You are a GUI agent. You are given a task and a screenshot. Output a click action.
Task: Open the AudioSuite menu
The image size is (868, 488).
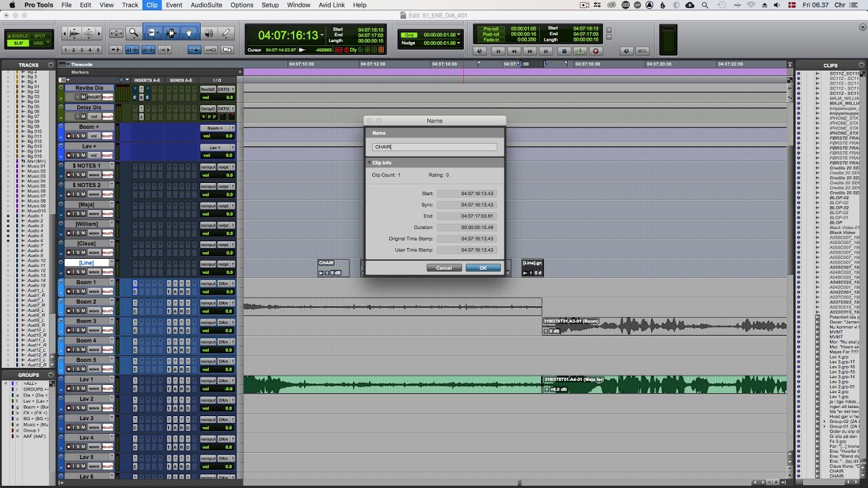coord(206,5)
